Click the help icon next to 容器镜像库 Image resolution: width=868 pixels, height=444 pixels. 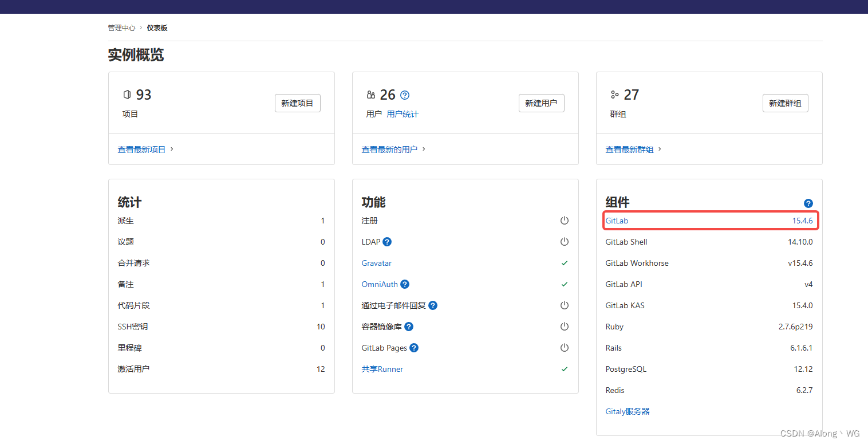click(409, 327)
